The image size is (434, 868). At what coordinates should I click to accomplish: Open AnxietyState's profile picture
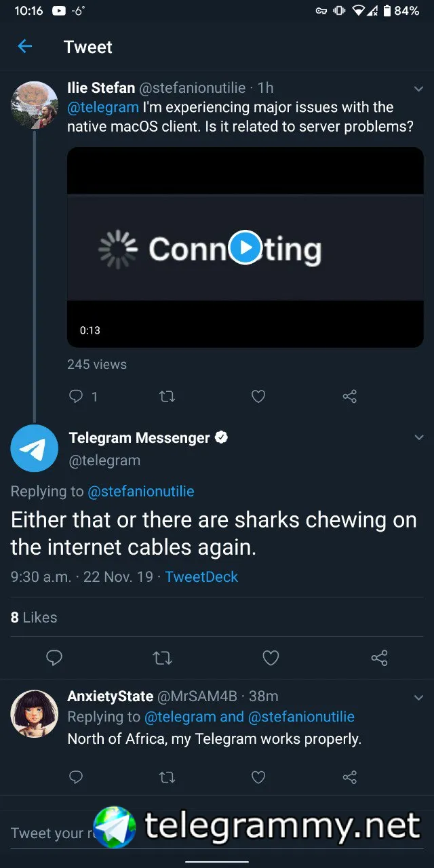pos(35,714)
